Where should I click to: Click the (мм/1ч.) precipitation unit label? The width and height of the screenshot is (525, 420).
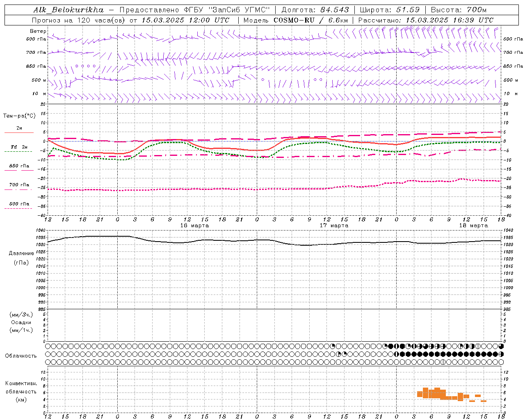21,330
